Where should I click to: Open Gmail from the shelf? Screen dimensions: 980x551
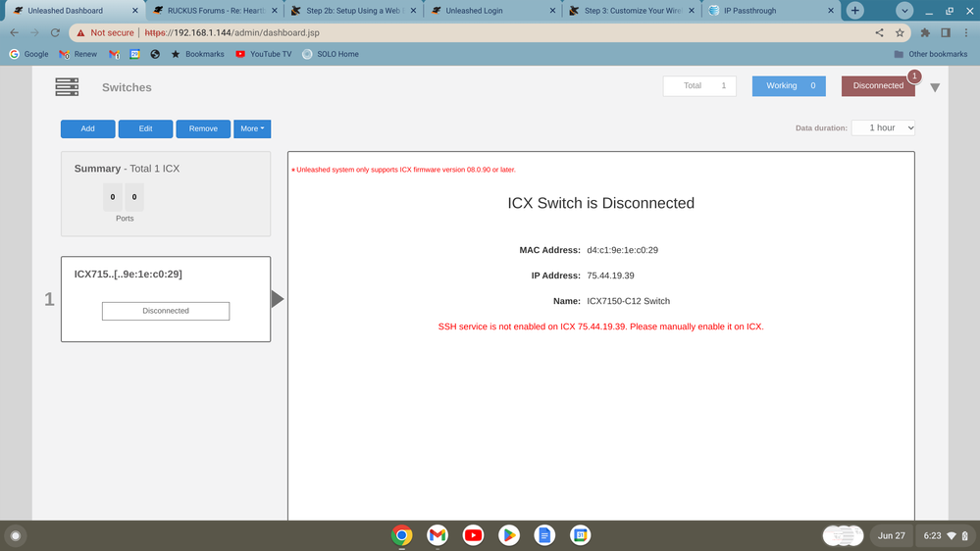click(x=438, y=535)
